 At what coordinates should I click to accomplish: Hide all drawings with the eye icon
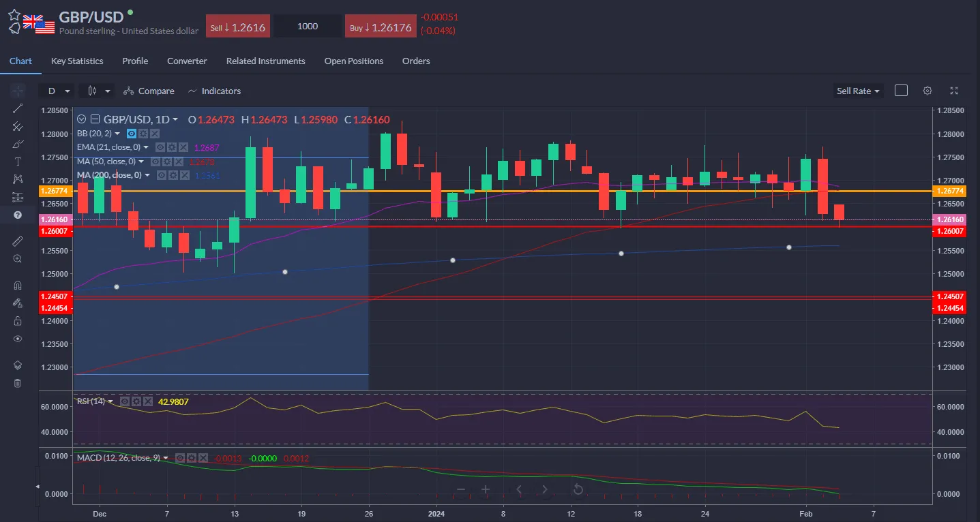coord(18,339)
